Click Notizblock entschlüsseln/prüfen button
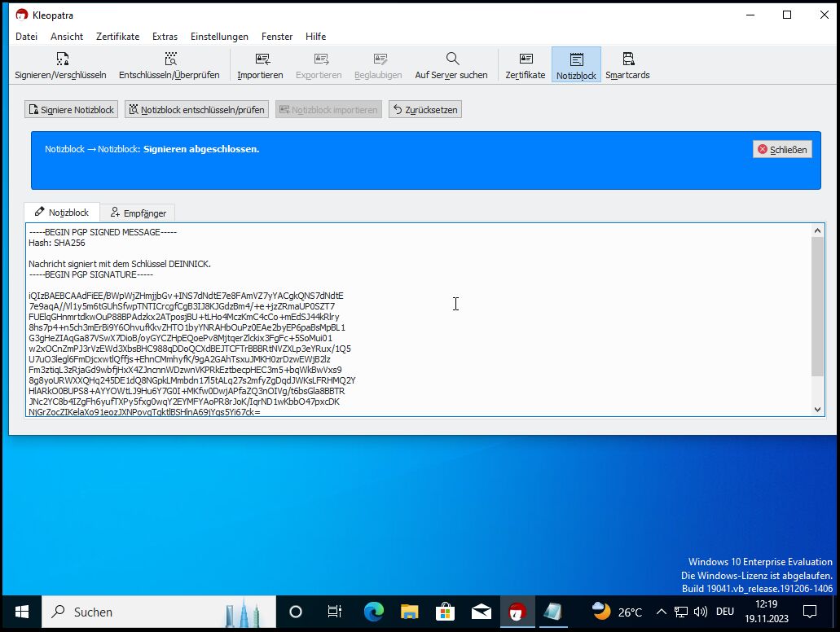Screen dimensions: 840x632 tap(196, 110)
